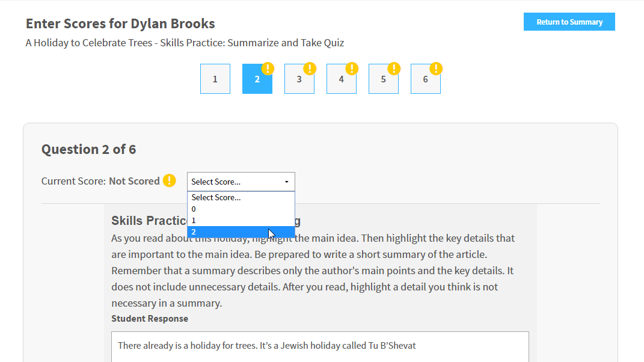Image resolution: width=644 pixels, height=362 pixels.
Task: Navigate to question 6
Action: click(x=426, y=79)
